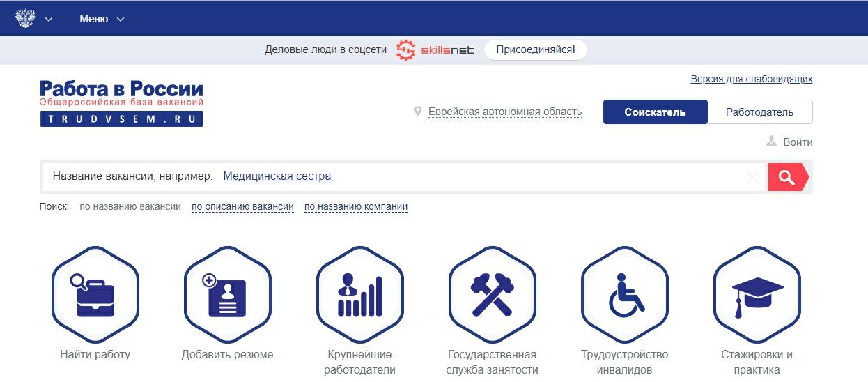Clear the search field with X icon

click(x=753, y=178)
